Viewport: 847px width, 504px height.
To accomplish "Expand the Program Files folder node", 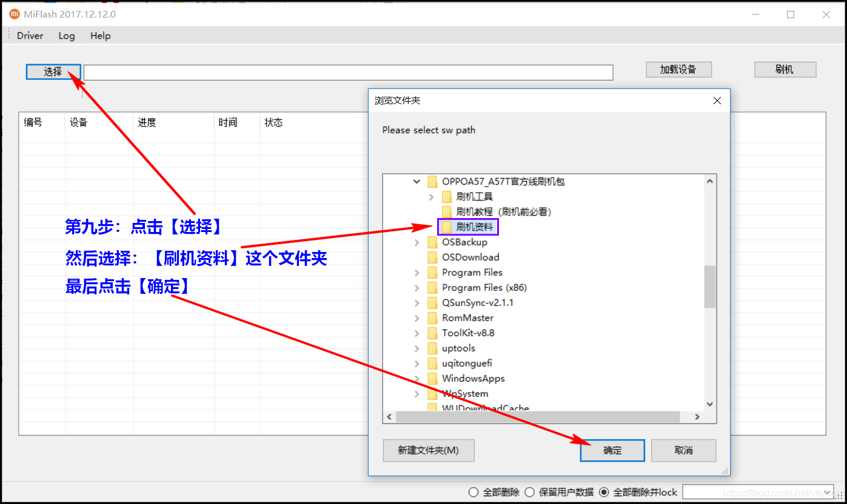I will pos(417,273).
